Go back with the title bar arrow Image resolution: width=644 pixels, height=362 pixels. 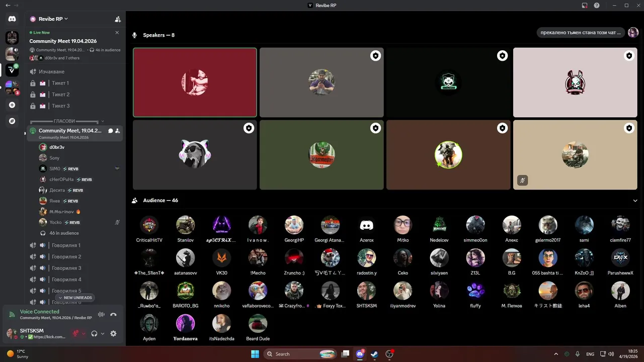pos(8,5)
